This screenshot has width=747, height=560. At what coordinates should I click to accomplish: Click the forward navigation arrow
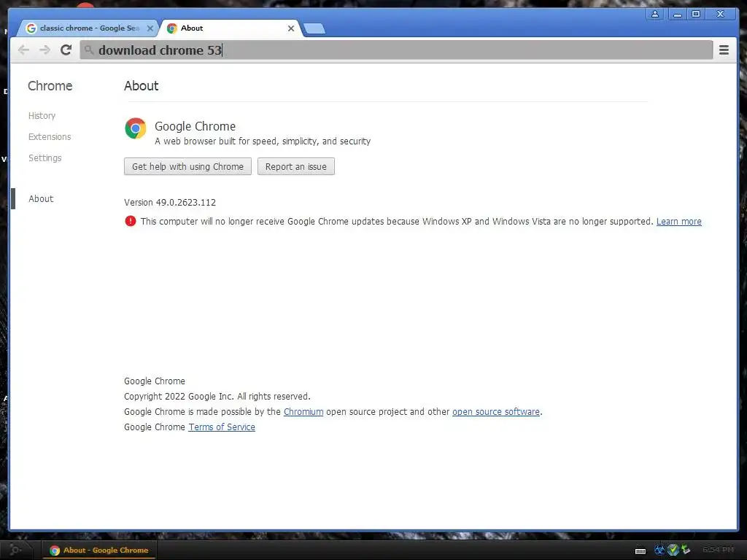[44, 50]
